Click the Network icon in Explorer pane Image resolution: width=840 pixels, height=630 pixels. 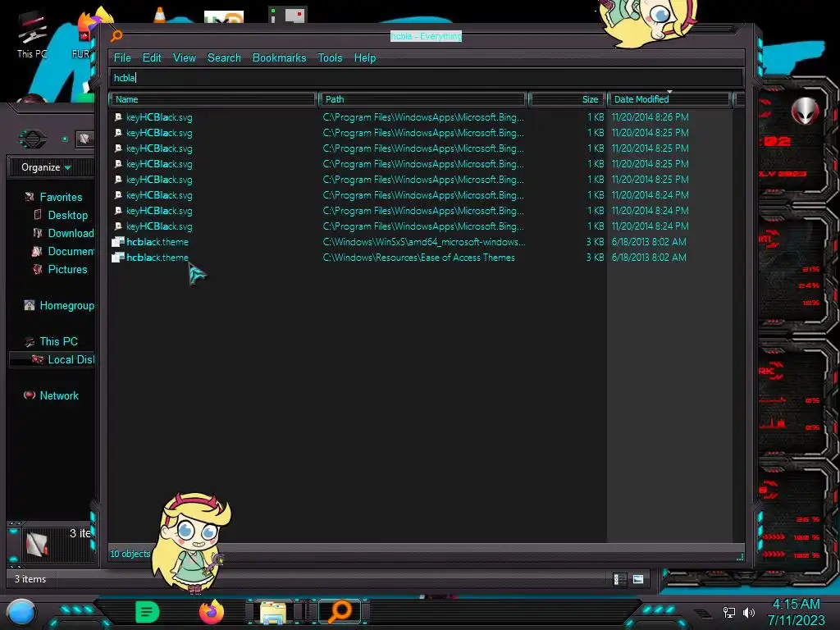click(30, 395)
